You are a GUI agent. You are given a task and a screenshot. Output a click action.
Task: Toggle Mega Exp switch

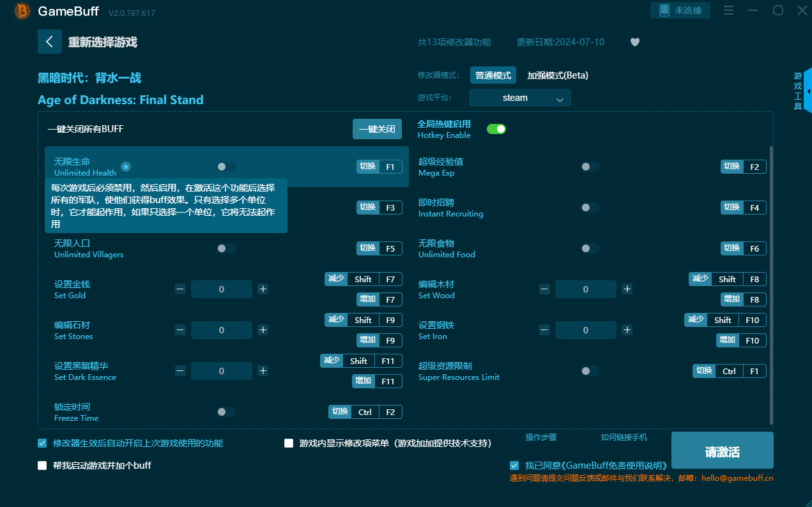(590, 167)
